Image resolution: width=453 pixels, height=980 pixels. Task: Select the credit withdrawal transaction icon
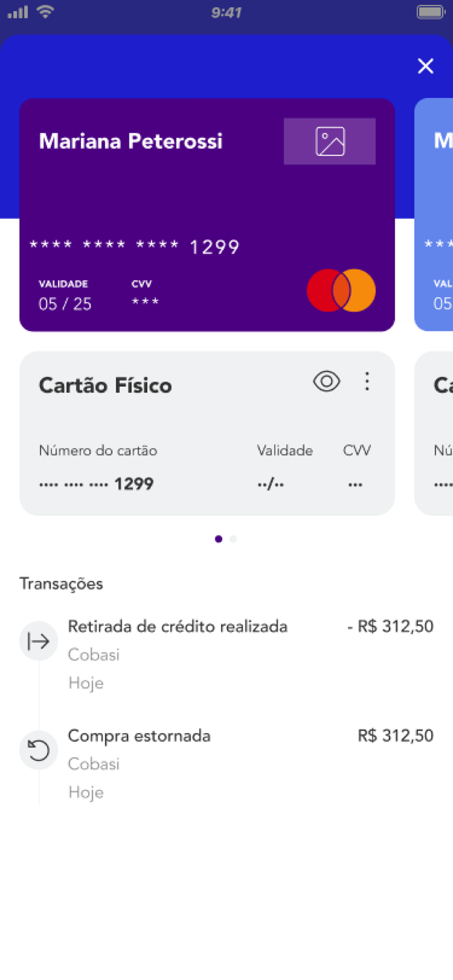(39, 641)
